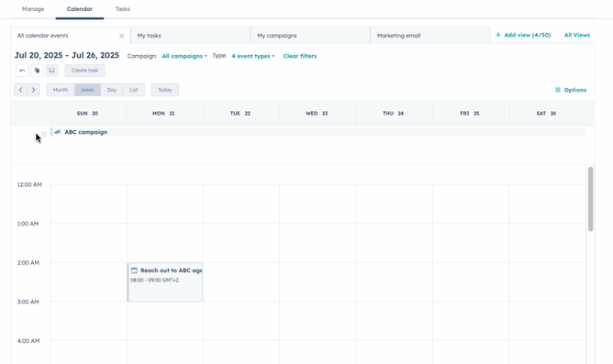Click the 2:00 AM time label
The height and width of the screenshot is (364, 613).
click(28, 262)
